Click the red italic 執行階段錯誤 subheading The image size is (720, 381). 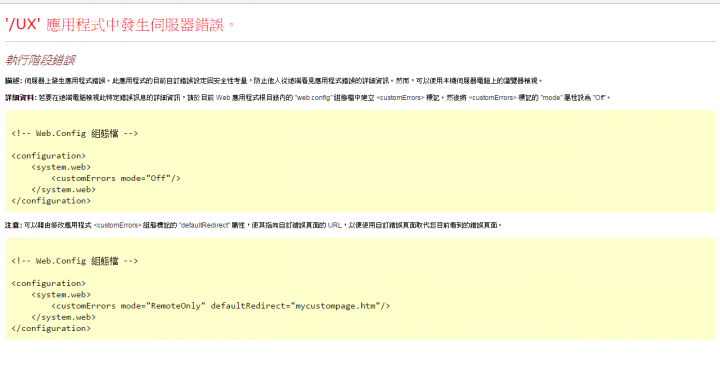40,60
